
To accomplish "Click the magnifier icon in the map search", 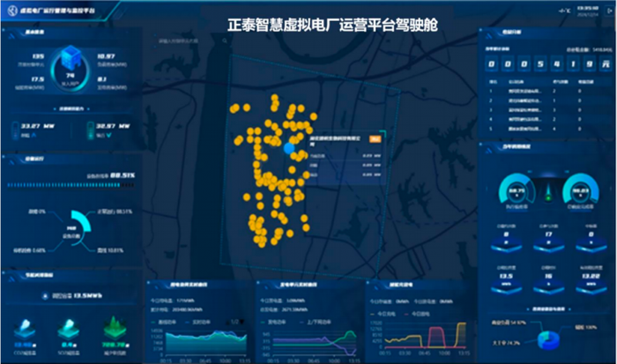I will [x=225, y=41].
